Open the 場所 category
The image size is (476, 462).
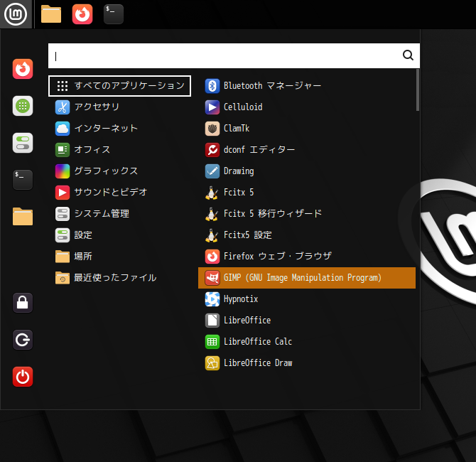119,257
